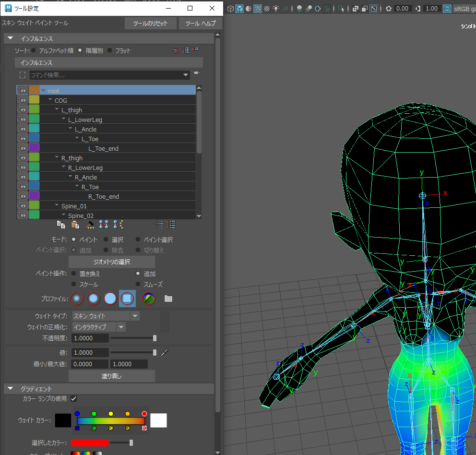Click the paste weights icon
Image resolution: width=476 pixels, height=455 pixels.
click(75, 225)
